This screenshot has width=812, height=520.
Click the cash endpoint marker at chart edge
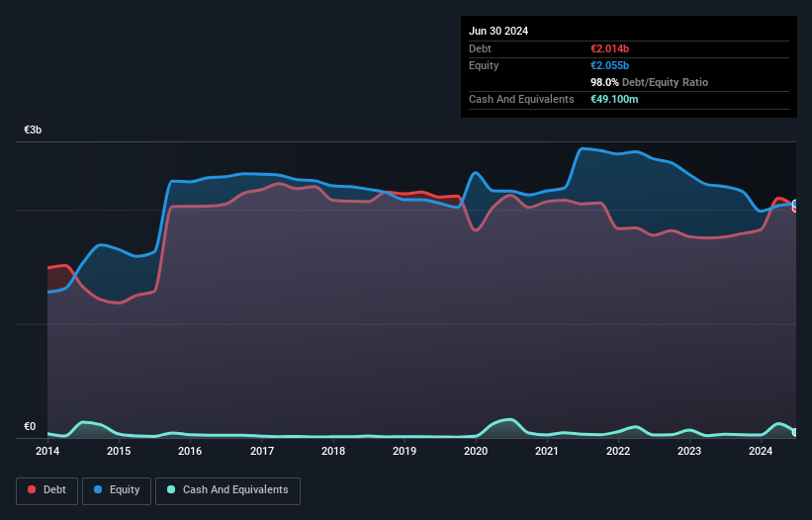[x=795, y=432]
